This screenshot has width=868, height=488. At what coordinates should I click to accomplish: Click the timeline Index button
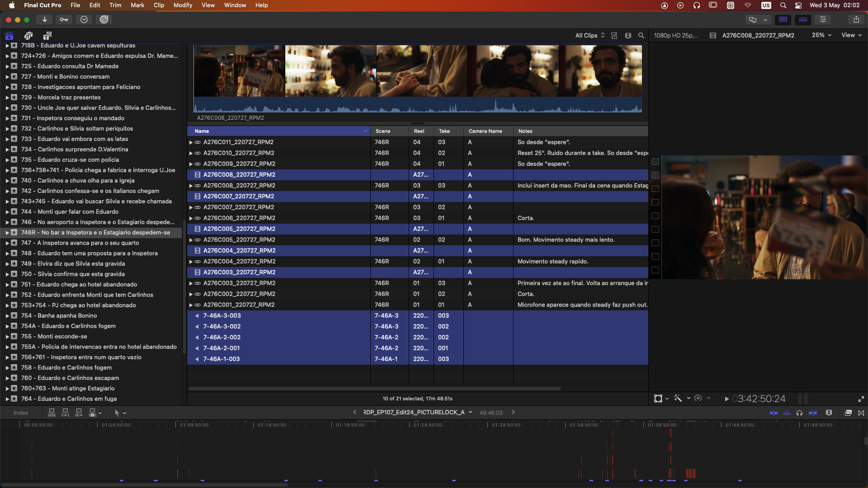coord(21,413)
